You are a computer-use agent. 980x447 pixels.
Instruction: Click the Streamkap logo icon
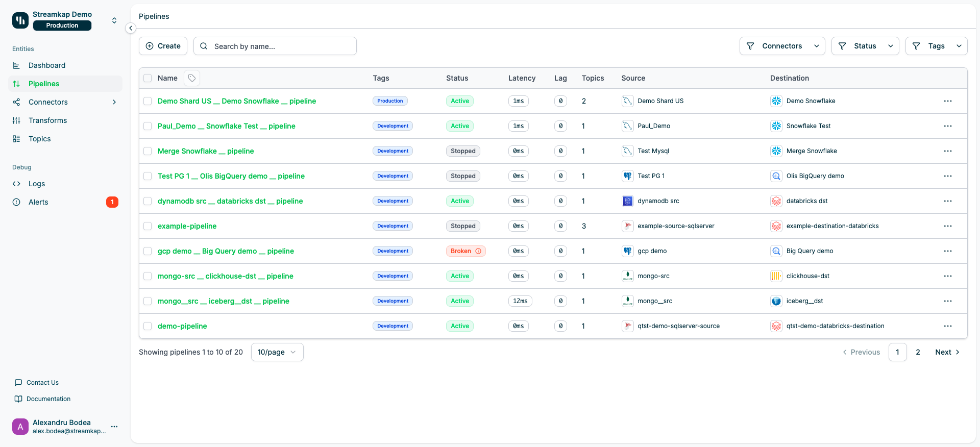[20, 20]
